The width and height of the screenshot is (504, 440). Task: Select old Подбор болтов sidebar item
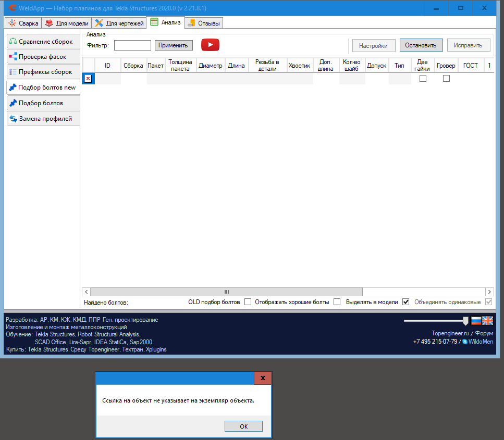coord(43,103)
